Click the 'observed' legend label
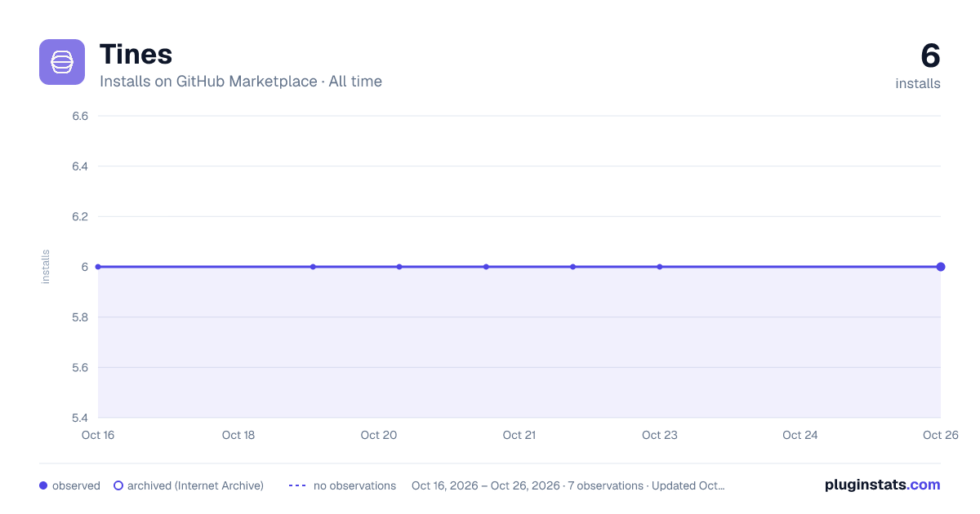Image resolution: width=980 pixels, height=514 pixels. coord(76,485)
